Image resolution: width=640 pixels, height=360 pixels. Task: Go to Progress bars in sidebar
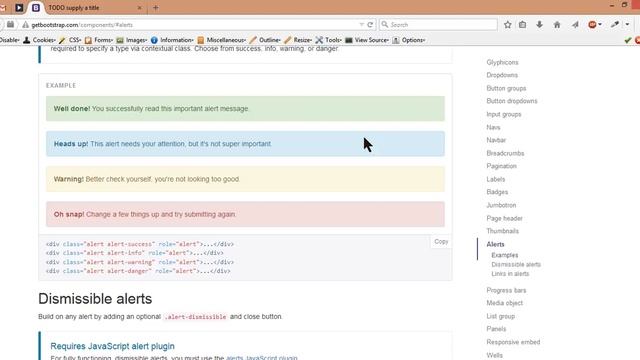(506, 290)
